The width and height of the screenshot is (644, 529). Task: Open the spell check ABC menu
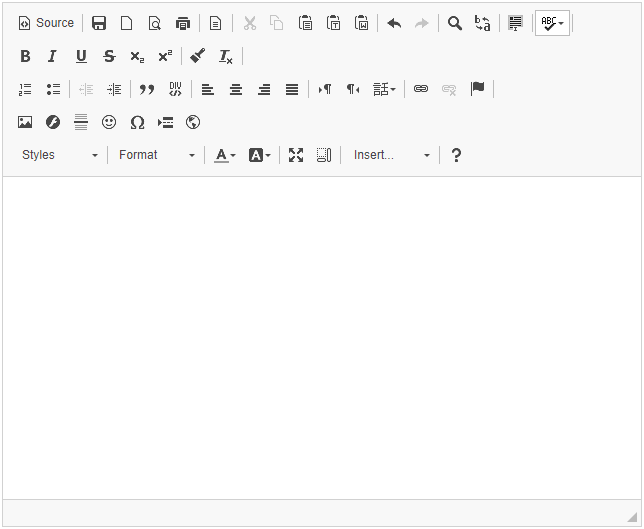[x=552, y=23]
